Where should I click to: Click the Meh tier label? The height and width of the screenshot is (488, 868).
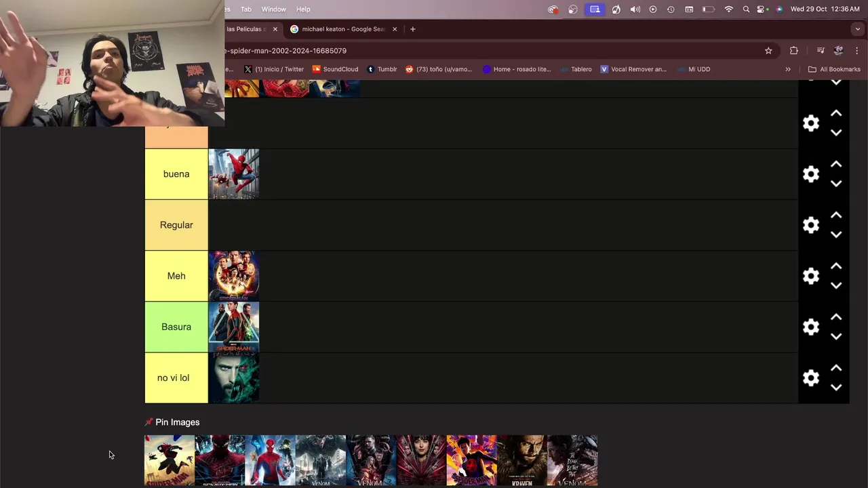pos(176,276)
